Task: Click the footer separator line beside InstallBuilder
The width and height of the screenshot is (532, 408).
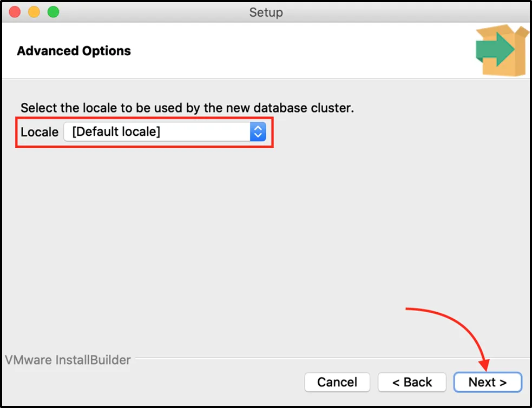Action: click(325, 358)
